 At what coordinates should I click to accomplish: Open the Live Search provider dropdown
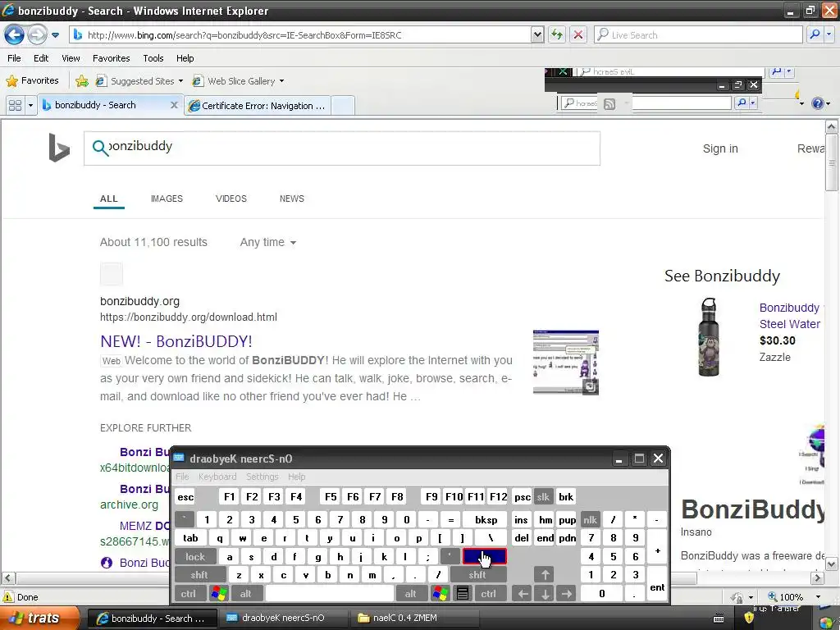tap(829, 34)
